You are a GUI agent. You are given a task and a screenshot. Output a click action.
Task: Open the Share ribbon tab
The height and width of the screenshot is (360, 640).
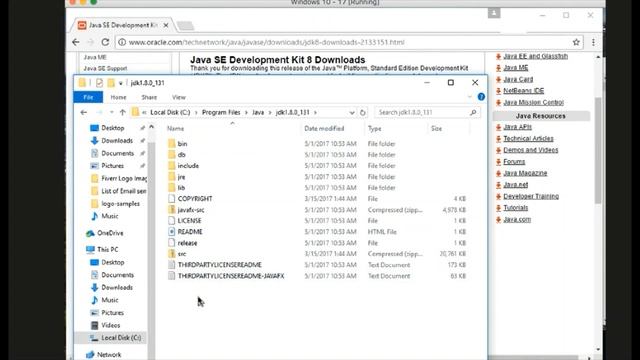click(x=149, y=97)
